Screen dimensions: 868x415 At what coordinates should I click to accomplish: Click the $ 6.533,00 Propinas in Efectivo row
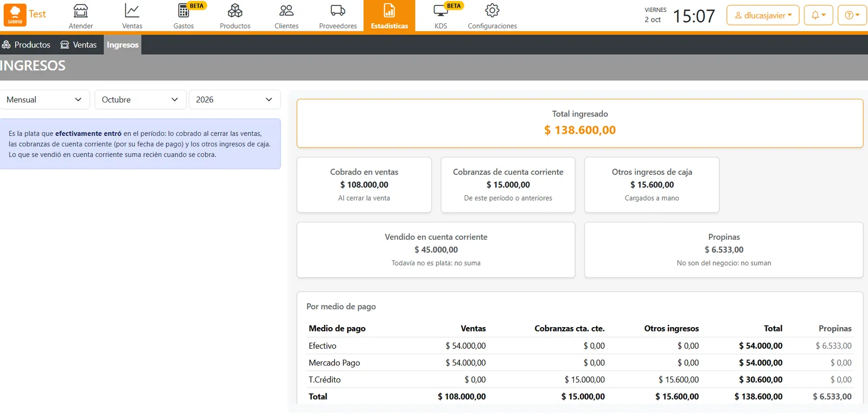[x=833, y=346]
